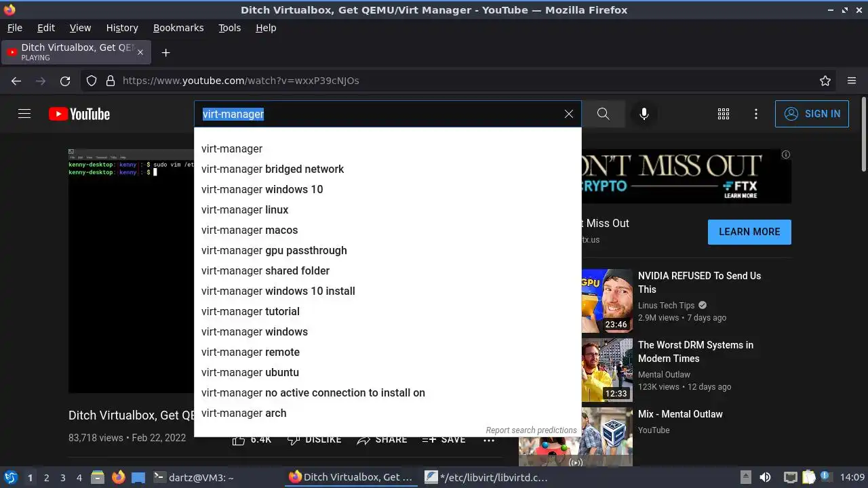868x488 pixels.
Task: Open Firefox application hamburger menu
Action: point(852,81)
